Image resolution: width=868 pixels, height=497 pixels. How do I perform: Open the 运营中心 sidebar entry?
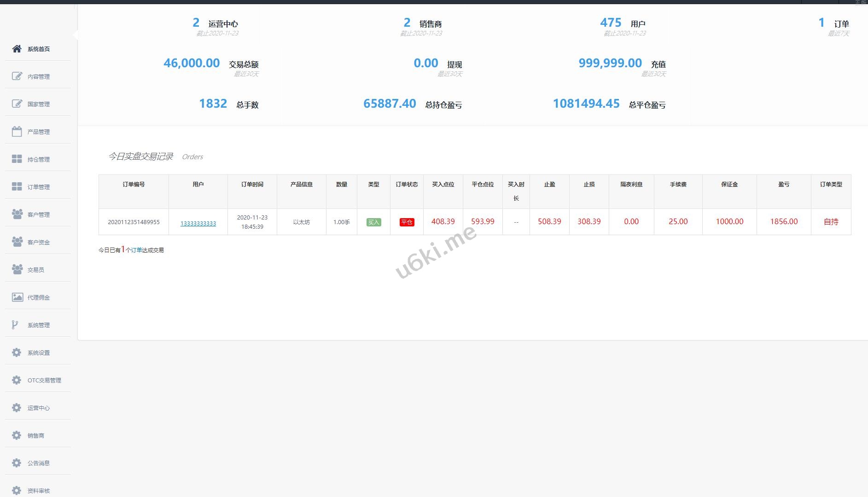pyautogui.click(x=38, y=408)
